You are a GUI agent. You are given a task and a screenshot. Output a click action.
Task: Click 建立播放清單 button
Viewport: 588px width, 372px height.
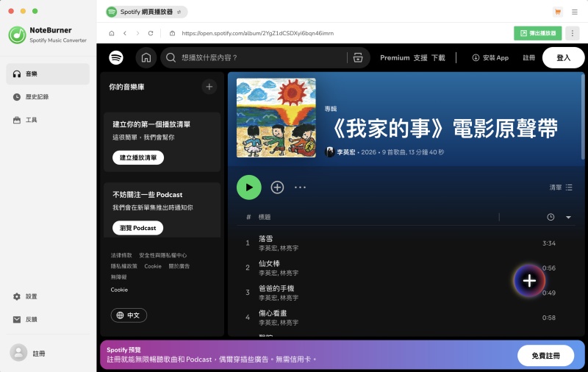(x=138, y=157)
